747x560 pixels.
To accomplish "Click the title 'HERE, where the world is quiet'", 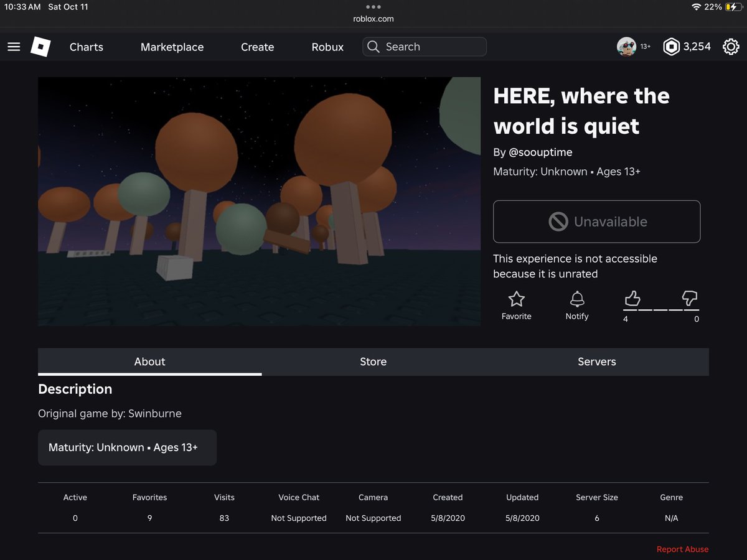I will [x=581, y=111].
